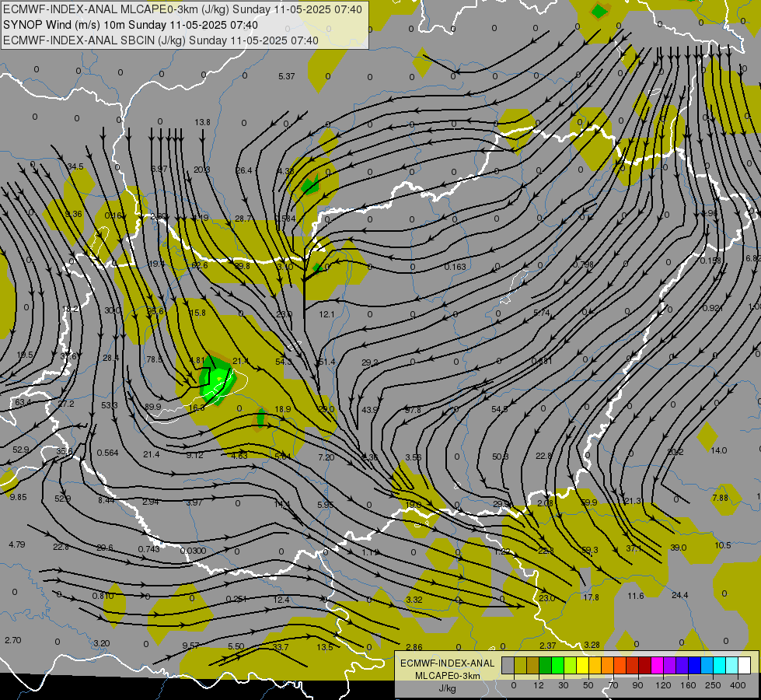
Task: Click the legend tick value 120
Action: 663,685
